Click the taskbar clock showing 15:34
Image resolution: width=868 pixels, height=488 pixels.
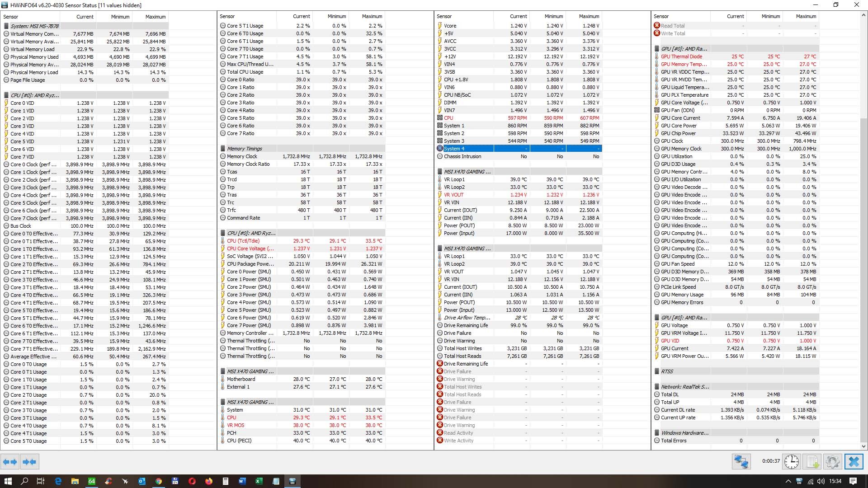click(x=835, y=481)
